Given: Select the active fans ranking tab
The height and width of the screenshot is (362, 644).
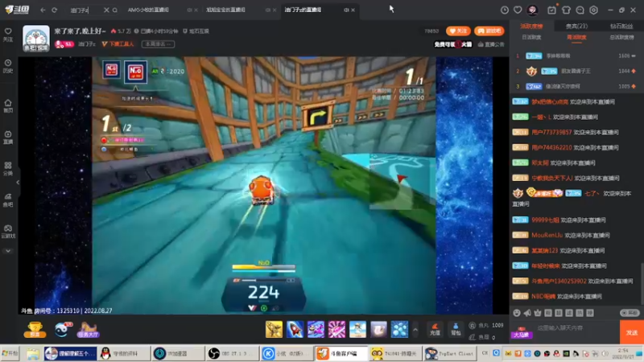Looking at the screenshot, I should (x=531, y=27).
